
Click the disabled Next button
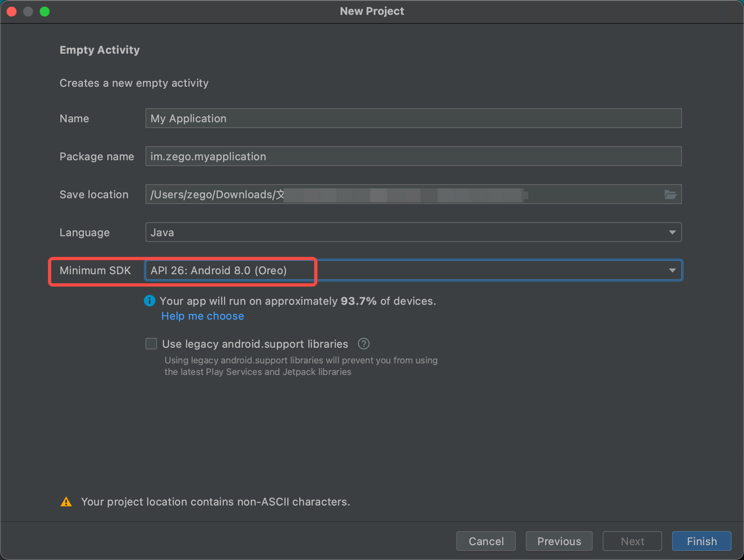pyautogui.click(x=632, y=541)
